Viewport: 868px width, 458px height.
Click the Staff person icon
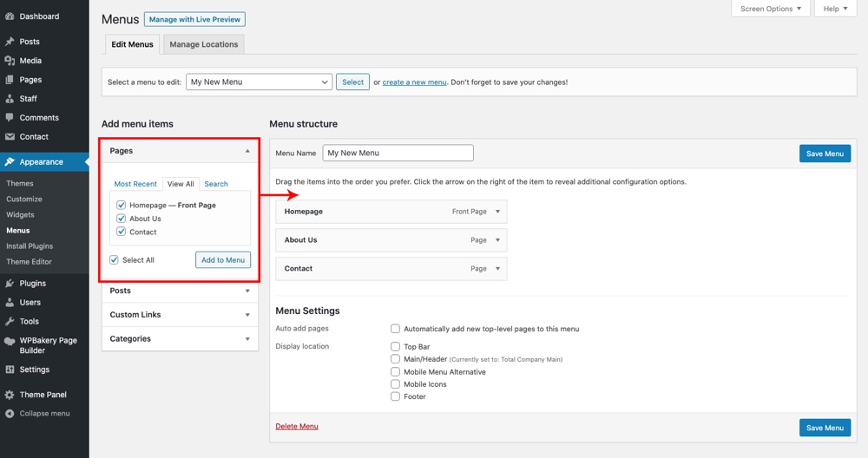(10, 99)
